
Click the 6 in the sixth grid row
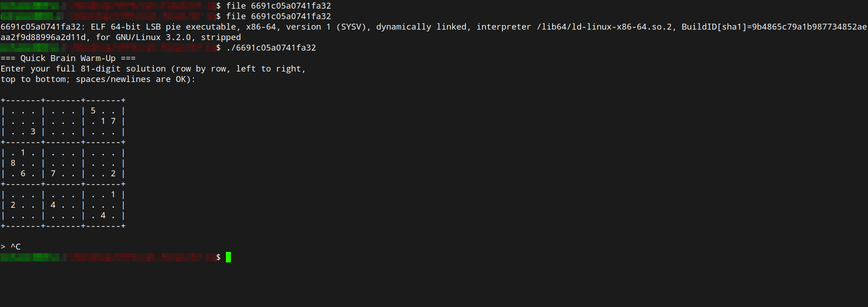coord(23,174)
